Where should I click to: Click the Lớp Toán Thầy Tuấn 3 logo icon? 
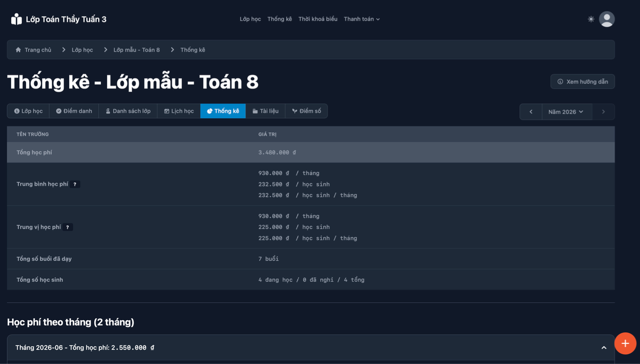17,19
